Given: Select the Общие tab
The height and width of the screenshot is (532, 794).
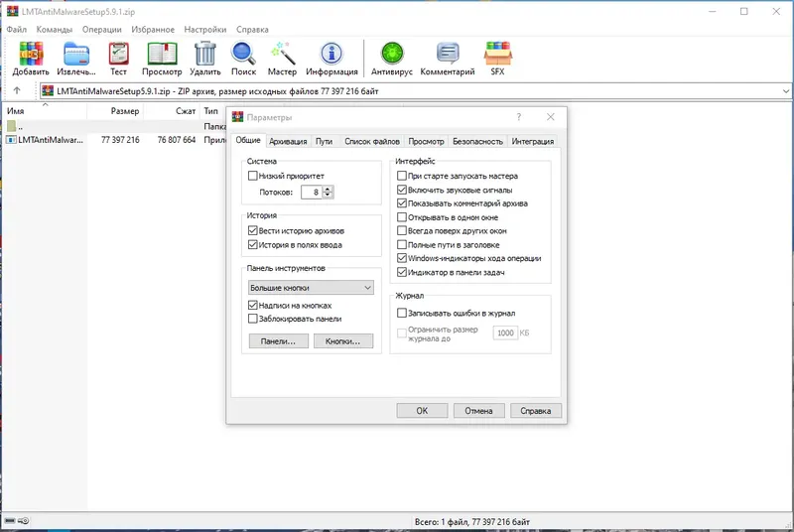Looking at the screenshot, I should 248,140.
